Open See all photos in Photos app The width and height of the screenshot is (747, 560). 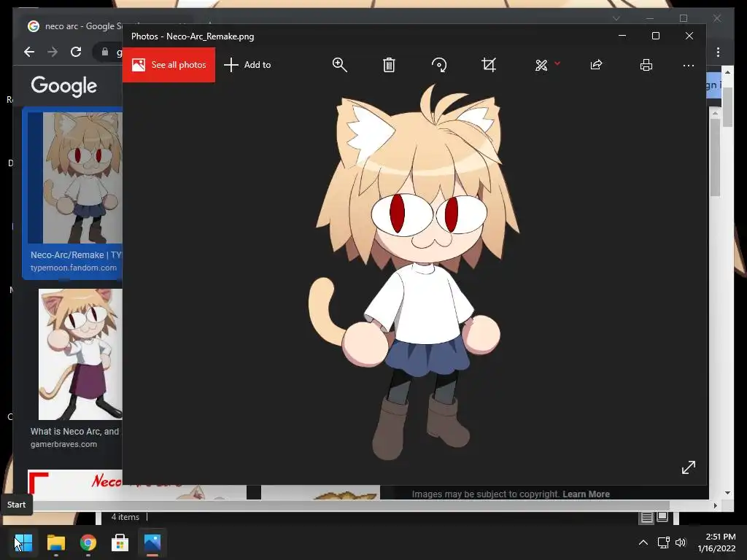pyautogui.click(x=169, y=65)
